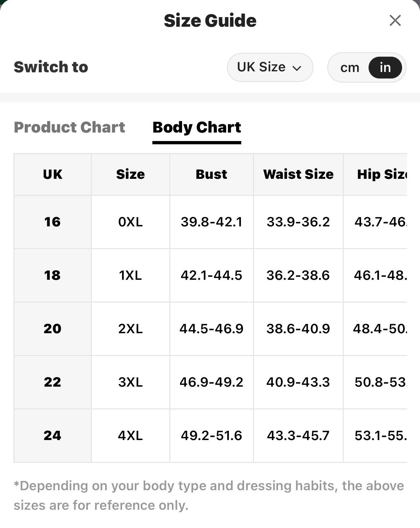The width and height of the screenshot is (420, 528).
Task: Click the Size Guide title
Action: [x=210, y=21]
